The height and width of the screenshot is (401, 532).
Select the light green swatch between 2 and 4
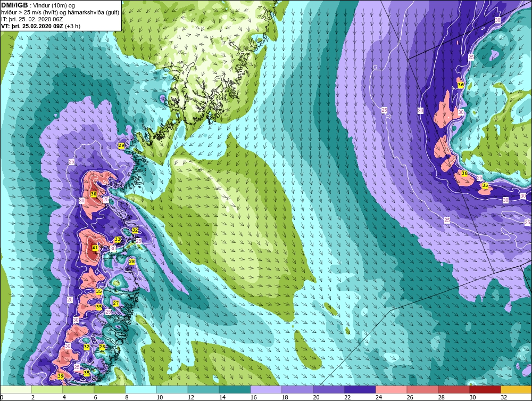pos(47,389)
